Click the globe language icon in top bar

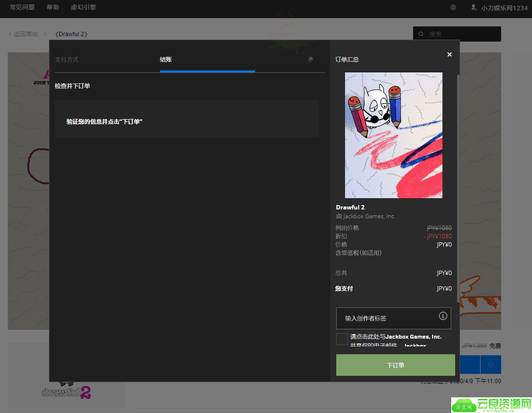pyautogui.click(x=453, y=7)
